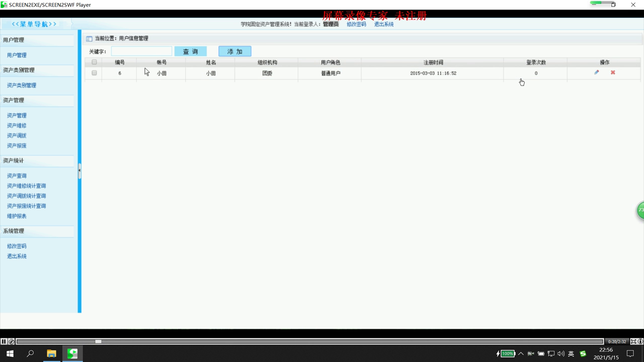Open 资产维修统计查询 in the sidebar
Viewport: 644px width, 362px height.
pos(26,186)
